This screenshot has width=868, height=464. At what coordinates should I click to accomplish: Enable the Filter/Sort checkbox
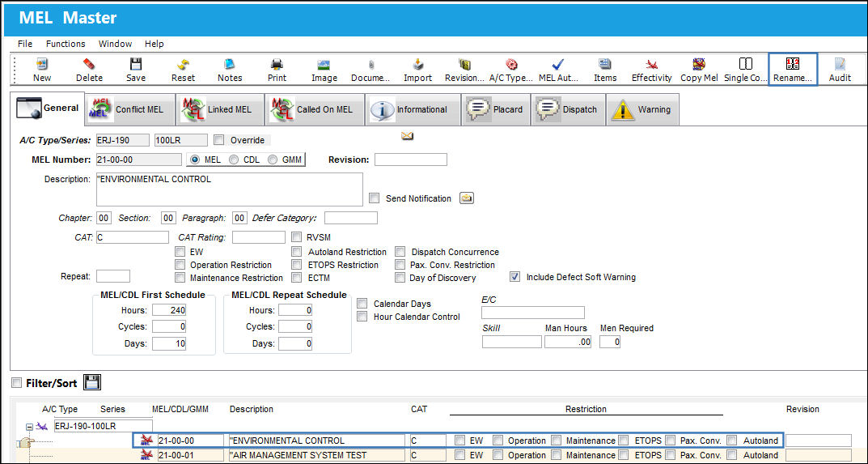(x=17, y=382)
